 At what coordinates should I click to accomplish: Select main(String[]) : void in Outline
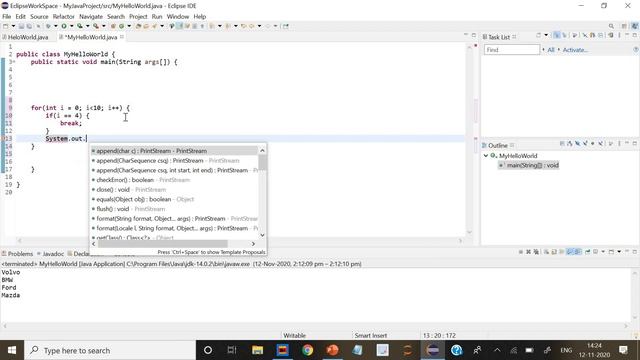529,165
